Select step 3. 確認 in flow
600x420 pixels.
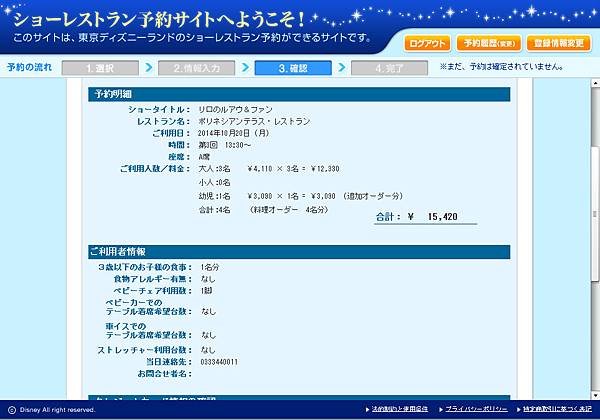tap(293, 68)
